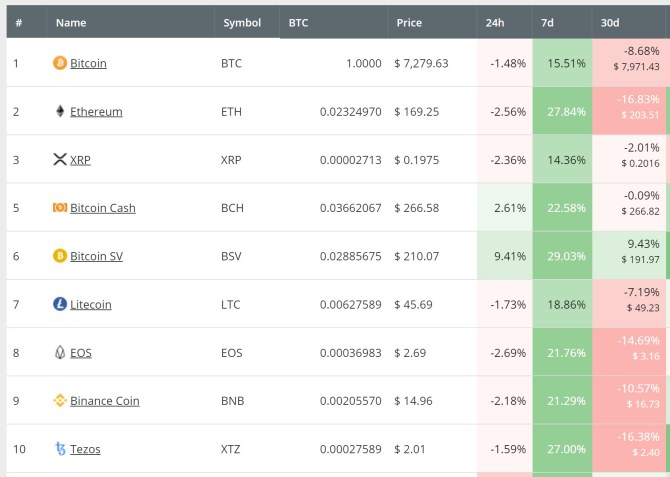670x477 pixels.
Task: Sort by the 7d change header
Action: (x=549, y=22)
